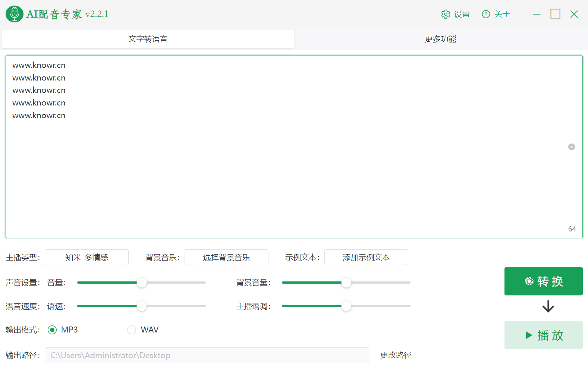Click the output path field

(x=207, y=355)
